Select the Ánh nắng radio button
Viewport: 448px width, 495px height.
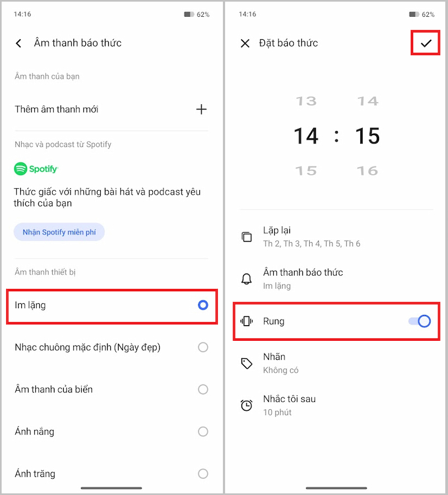(x=203, y=432)
